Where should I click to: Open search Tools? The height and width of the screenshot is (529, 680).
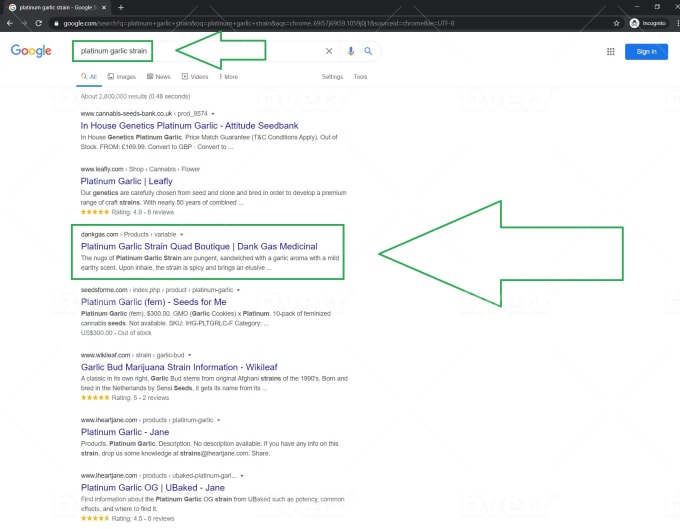(360, 77)
